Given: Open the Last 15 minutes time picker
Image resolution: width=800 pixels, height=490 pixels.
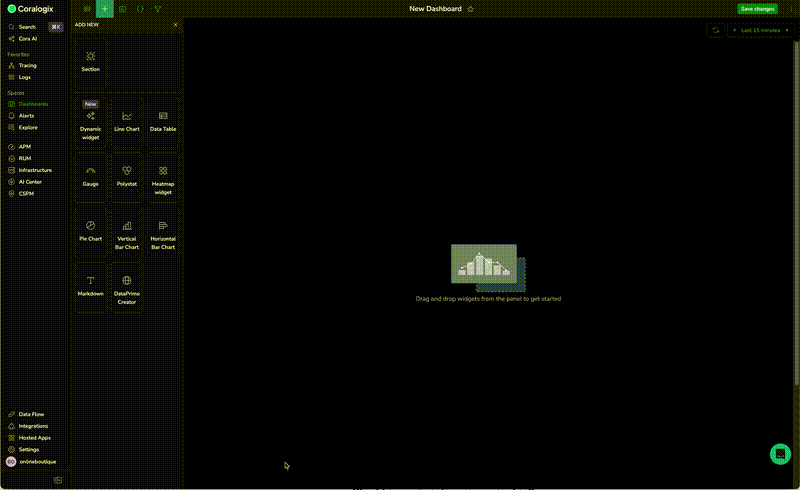Looking at the screenshot, I should (x=759, y=30).
